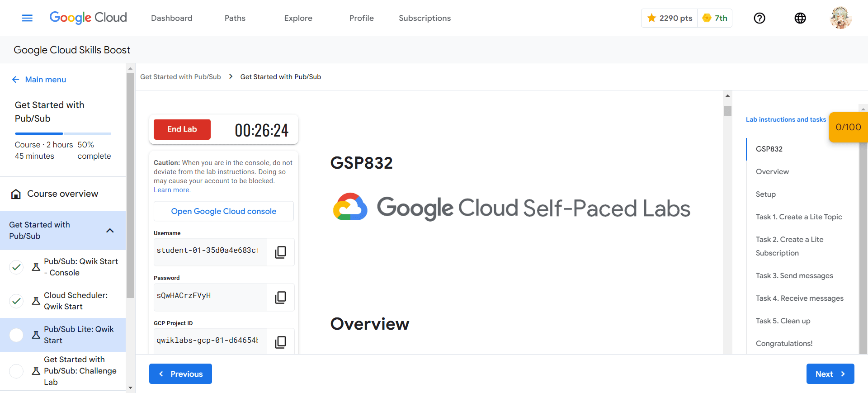This screenshot has width=868, height=393.
Task: Click the course progress bar
Action: 63,133
